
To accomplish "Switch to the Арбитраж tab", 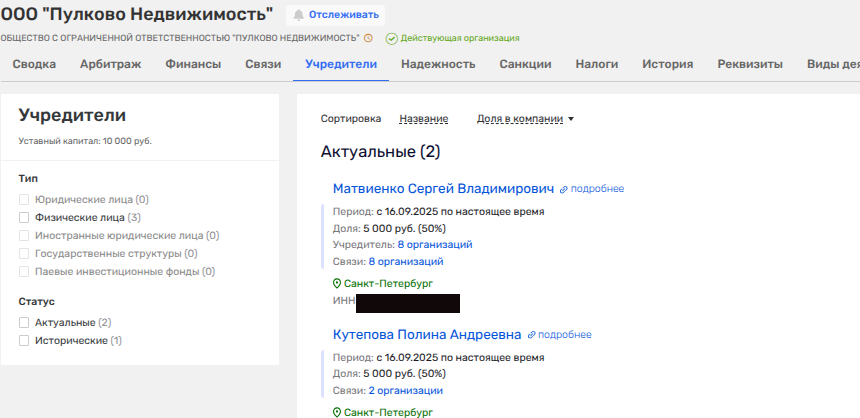I will 111,64.
